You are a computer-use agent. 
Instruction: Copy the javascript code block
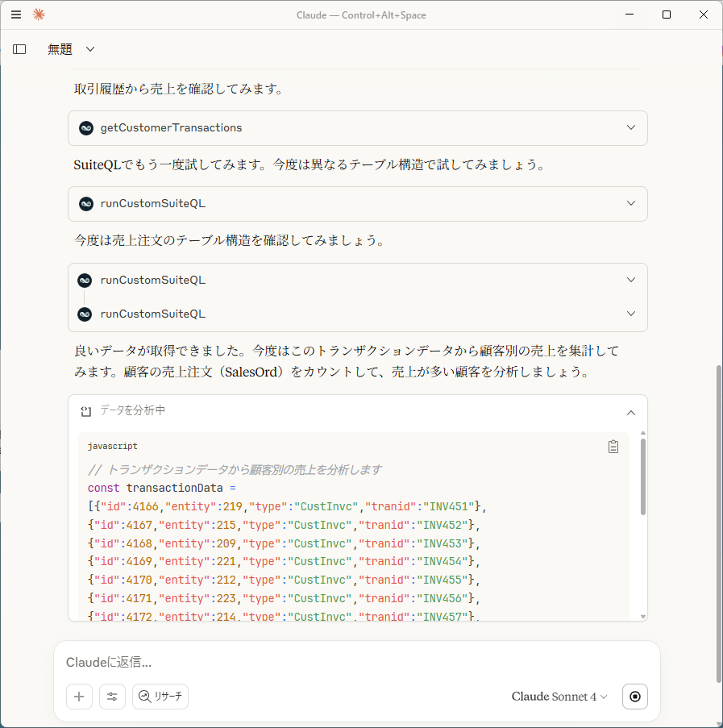point(613,447)
